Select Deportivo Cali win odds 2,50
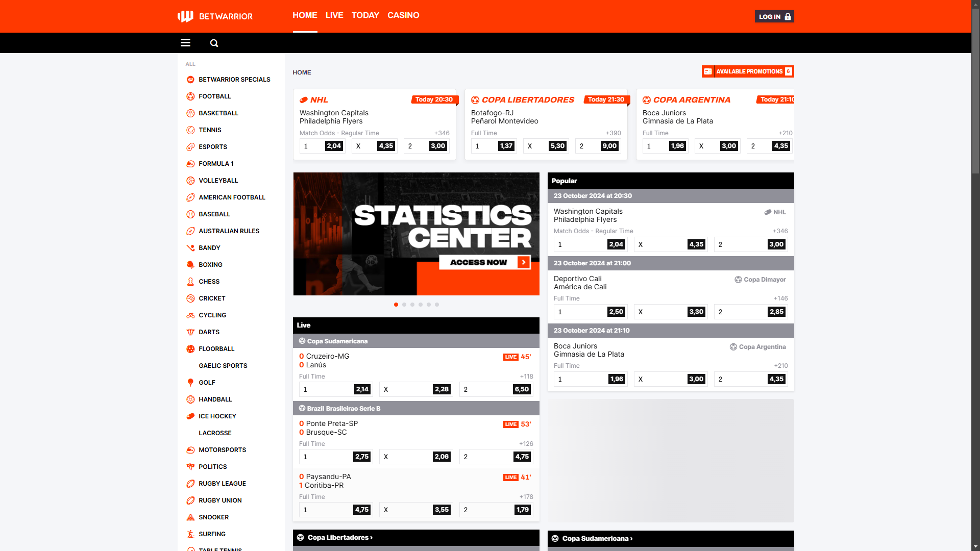Image resolution: width=980 pixels, height=551 pixels. 591,312
